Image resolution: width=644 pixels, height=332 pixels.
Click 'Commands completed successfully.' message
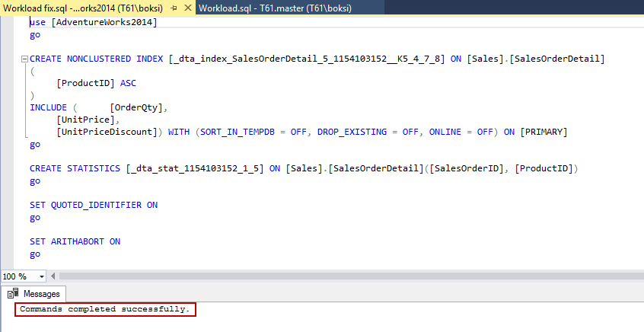(x=105, y=309)
